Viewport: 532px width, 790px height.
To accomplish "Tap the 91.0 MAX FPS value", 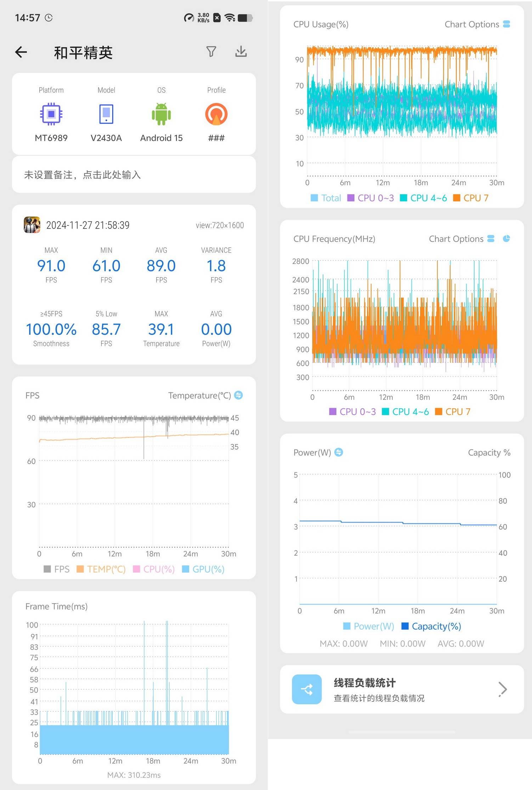I will (x=51, y=266).
